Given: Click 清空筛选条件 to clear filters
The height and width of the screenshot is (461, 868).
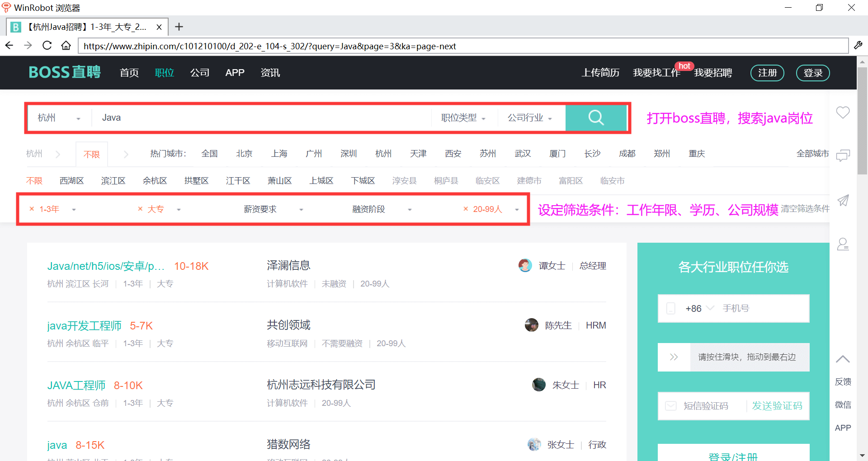Looking at the screenshot, I should pyautogui.click(x=805, y=208).
